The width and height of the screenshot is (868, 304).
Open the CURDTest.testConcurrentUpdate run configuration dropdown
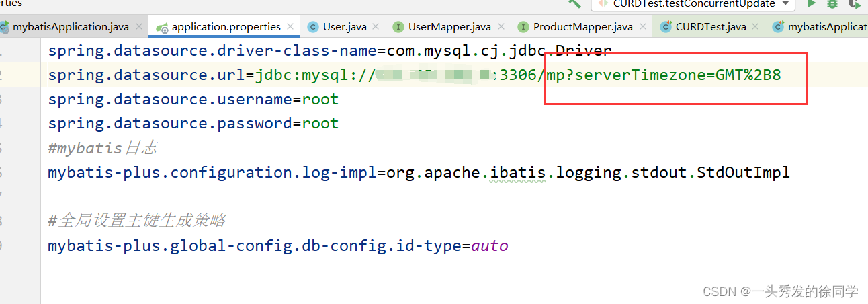coord(693,4)
